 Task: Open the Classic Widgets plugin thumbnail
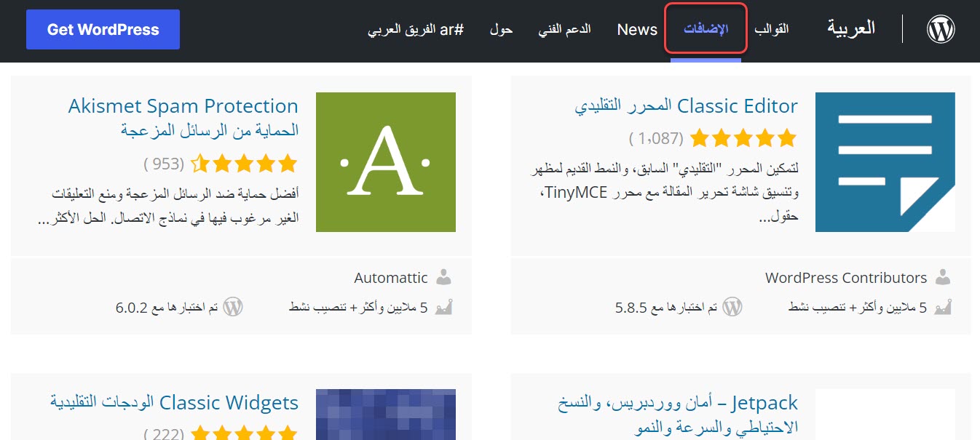386,415
